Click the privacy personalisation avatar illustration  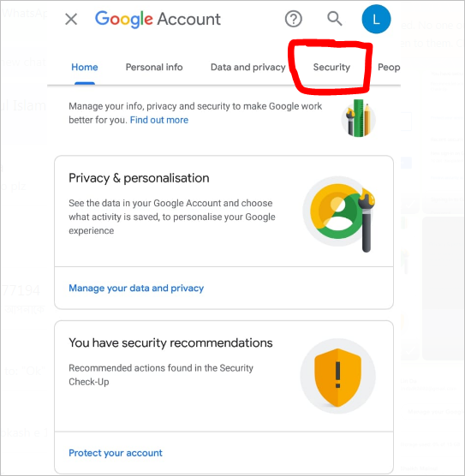click(340, 214)
